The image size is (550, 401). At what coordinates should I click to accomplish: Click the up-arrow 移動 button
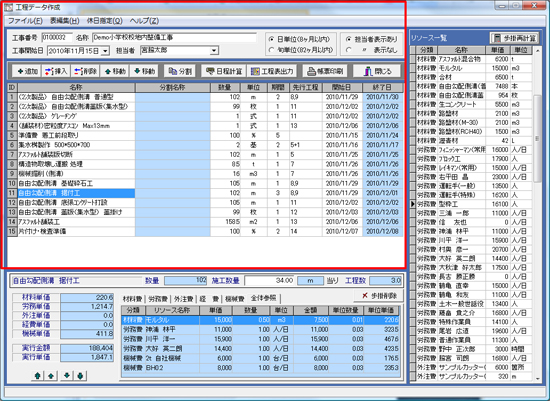(x=115, y=71)
